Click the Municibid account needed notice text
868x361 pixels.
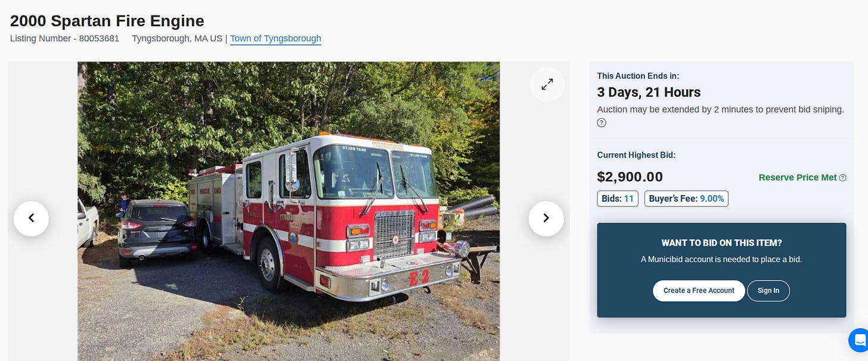point(721,260)
